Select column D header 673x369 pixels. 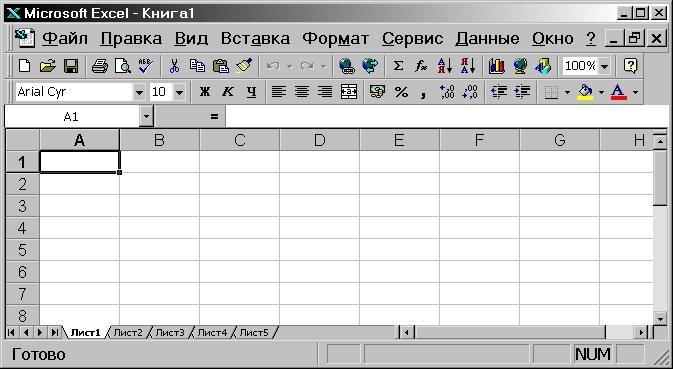coord(319,140)
